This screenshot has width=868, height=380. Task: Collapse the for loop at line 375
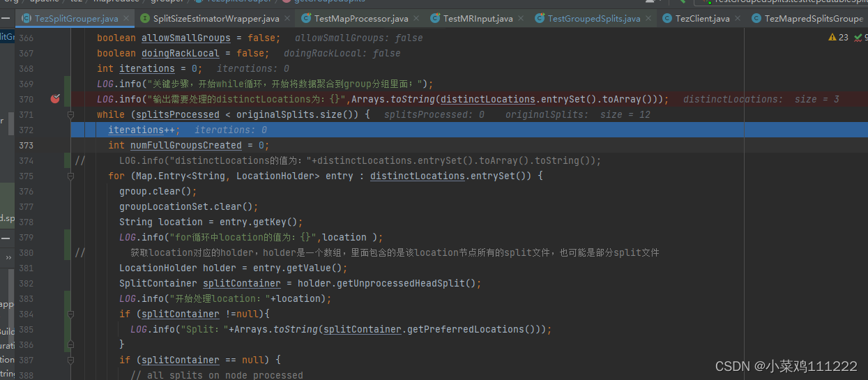[70, 176]
